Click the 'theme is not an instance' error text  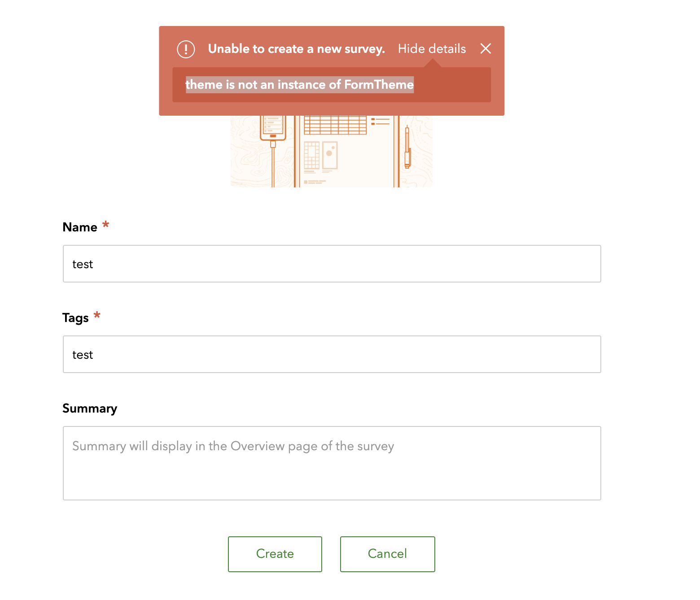(299, 84)
